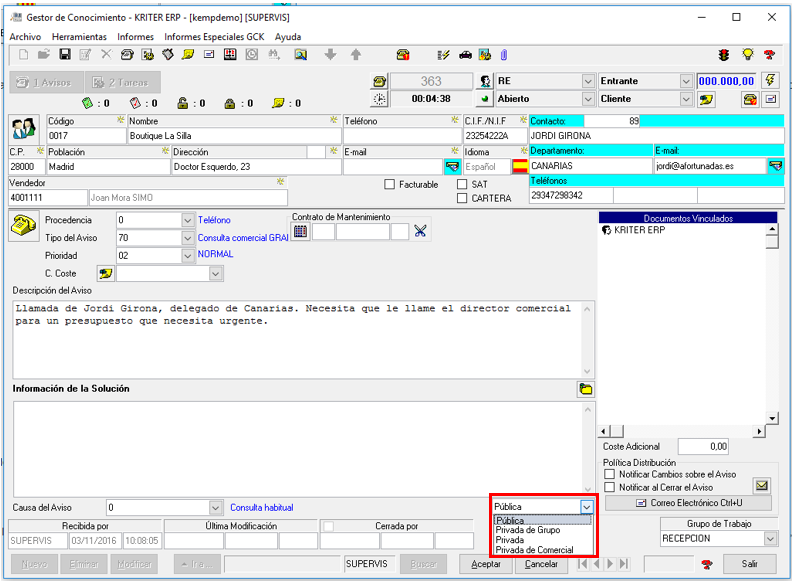Click the customer people icon beside Código

pos(24,129)
